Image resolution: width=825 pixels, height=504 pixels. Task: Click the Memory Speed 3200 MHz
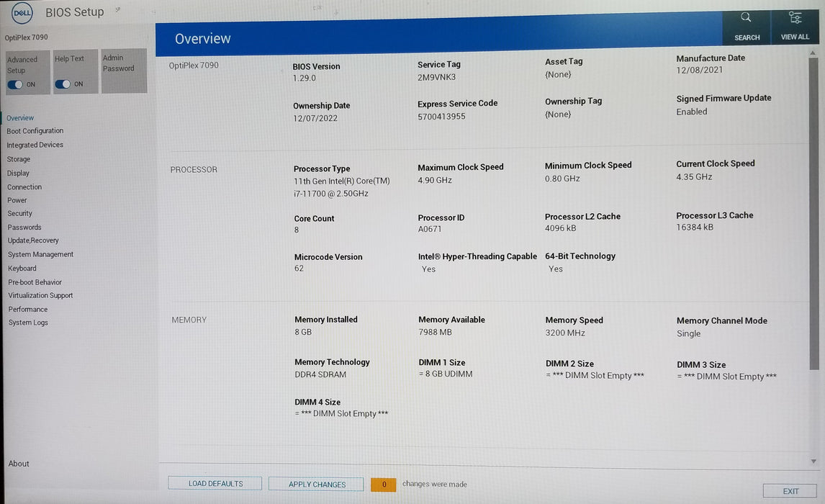[565, 333]
